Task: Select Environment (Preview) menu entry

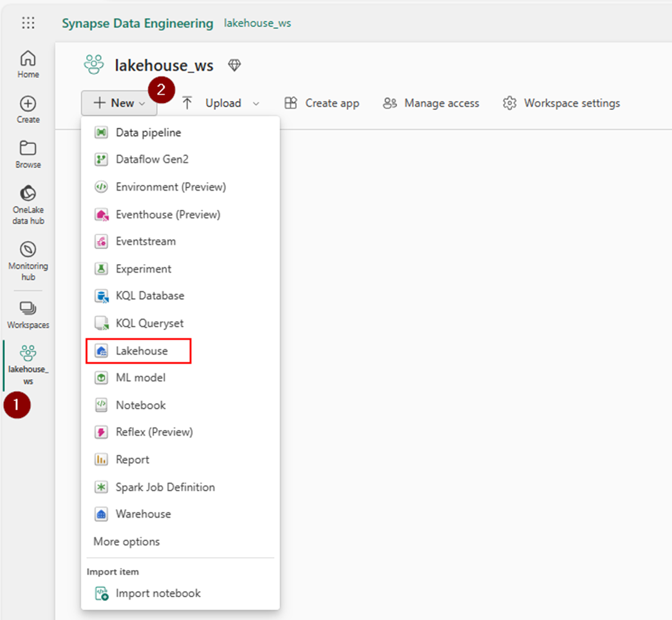Action: 181,187
